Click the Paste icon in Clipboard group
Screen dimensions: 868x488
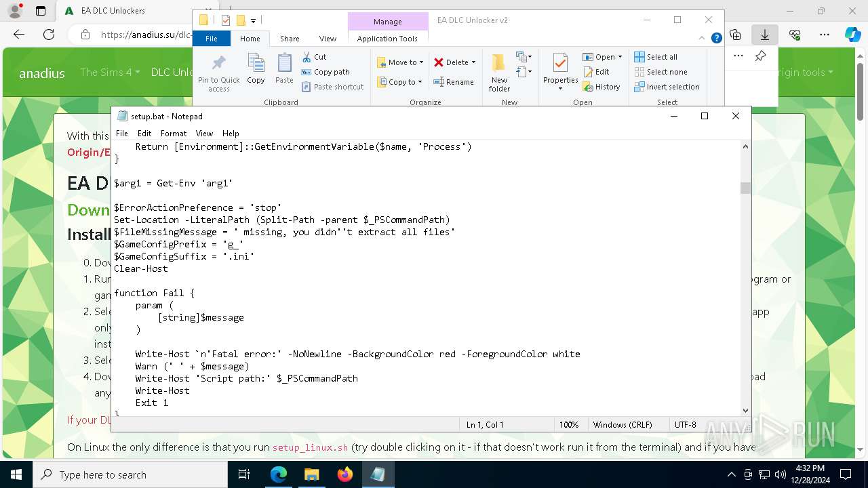[x=284, y=69]
